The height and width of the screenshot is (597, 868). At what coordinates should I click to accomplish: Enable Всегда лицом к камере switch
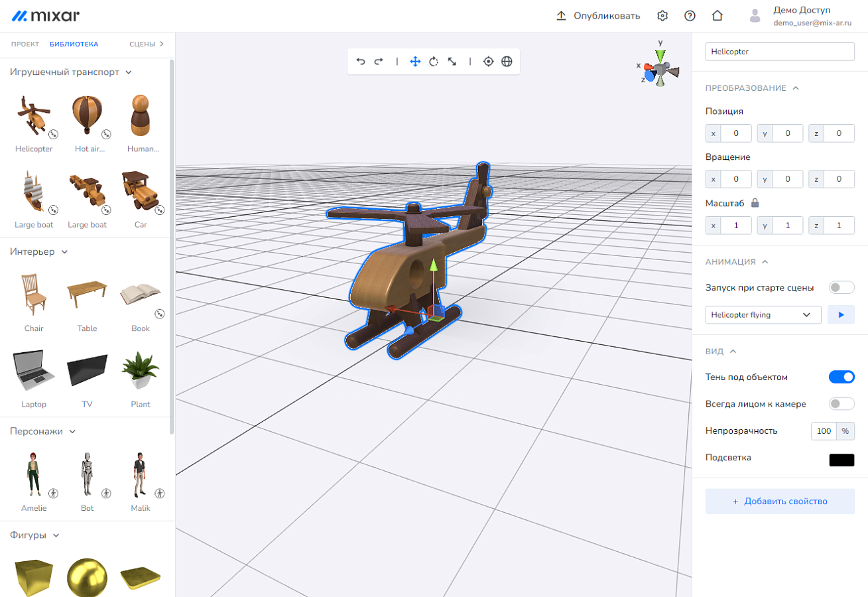tap(842, 403)
